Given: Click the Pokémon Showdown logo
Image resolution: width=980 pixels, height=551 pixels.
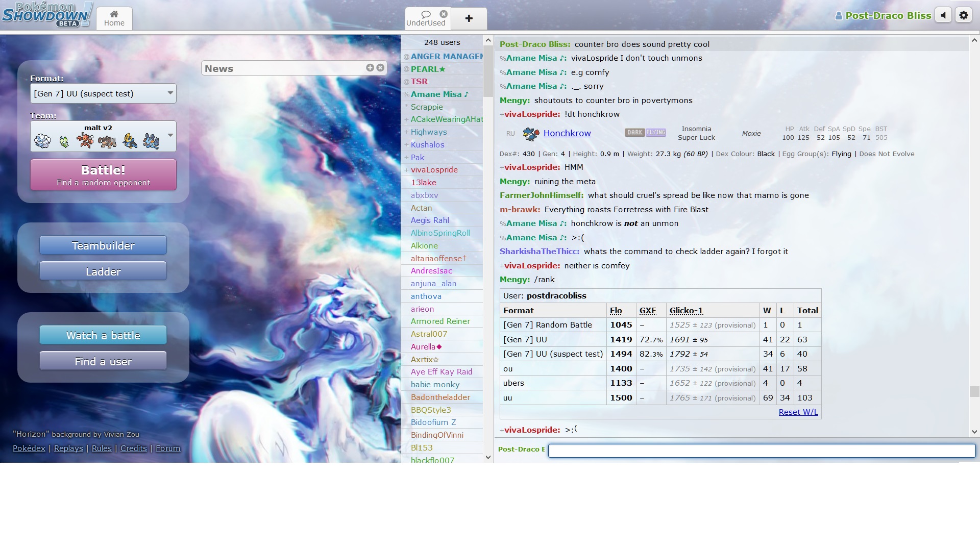Looking at the screenshot, I should tap(47, 15).
